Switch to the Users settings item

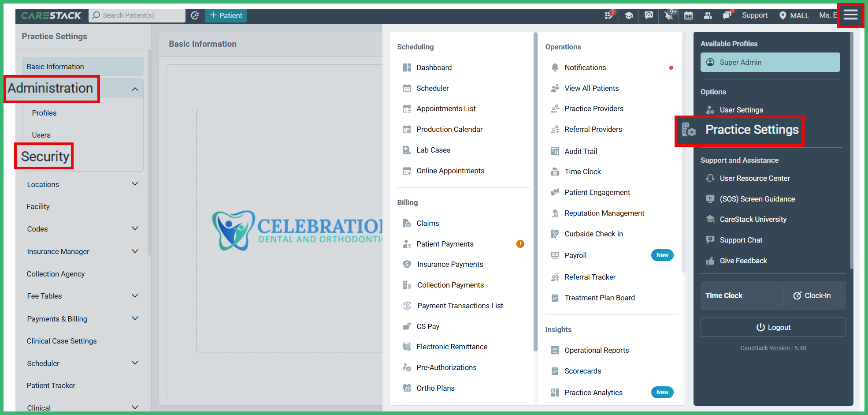41,135
